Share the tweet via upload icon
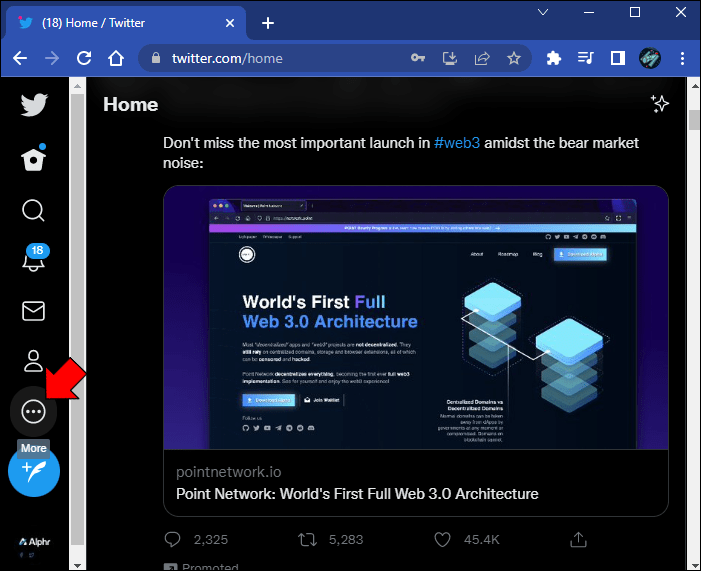701x571 pixels. click(578, 539)
